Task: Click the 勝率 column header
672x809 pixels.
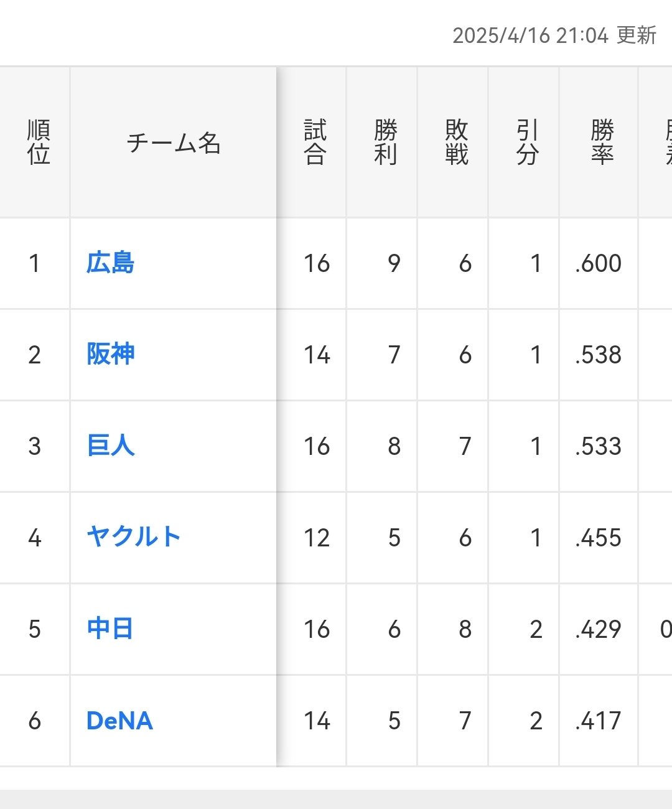Action: tap(602, 143)
